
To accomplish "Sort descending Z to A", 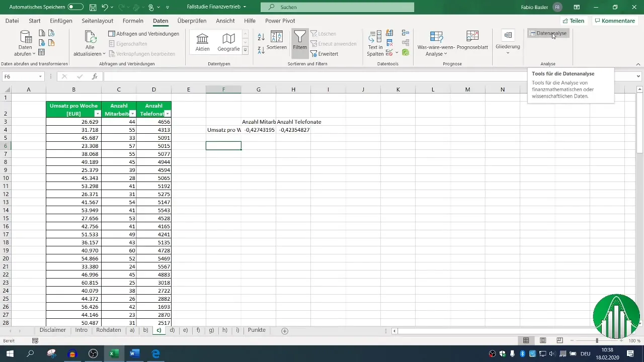I will point(261,50).
